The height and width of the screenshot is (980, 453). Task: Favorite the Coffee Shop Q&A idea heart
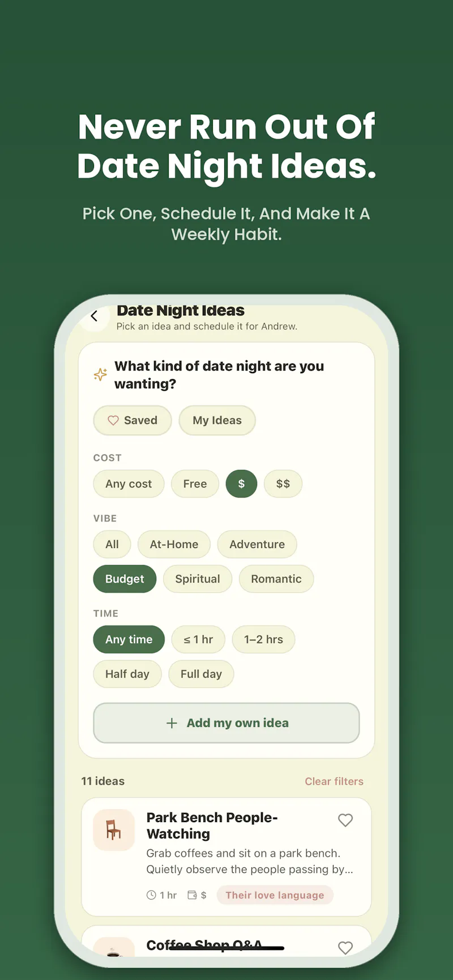click(x=345, y=948)
